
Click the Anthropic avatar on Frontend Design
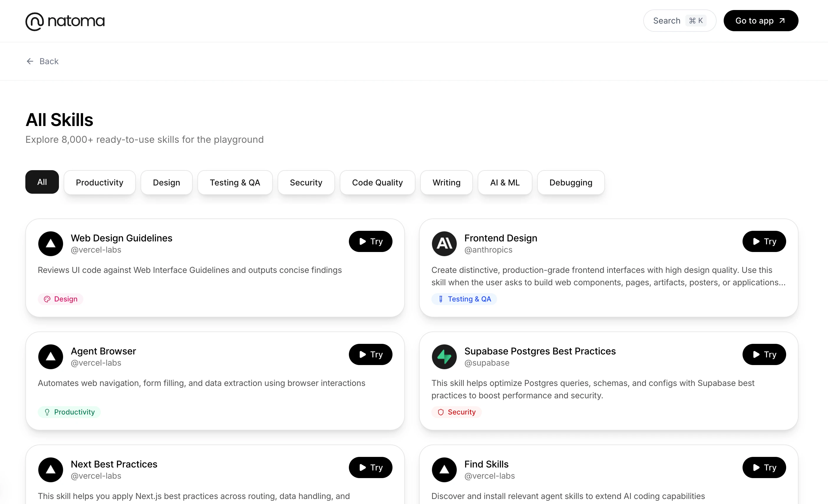444,243
